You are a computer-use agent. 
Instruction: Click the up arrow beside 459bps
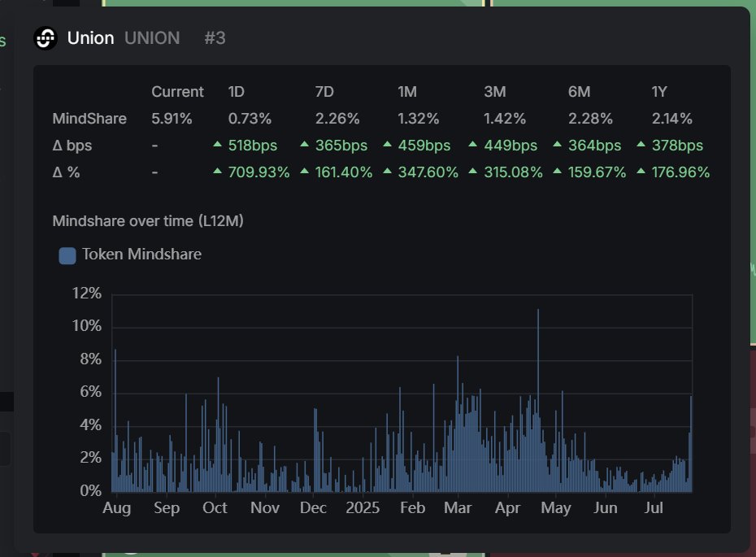pos(387,144)
